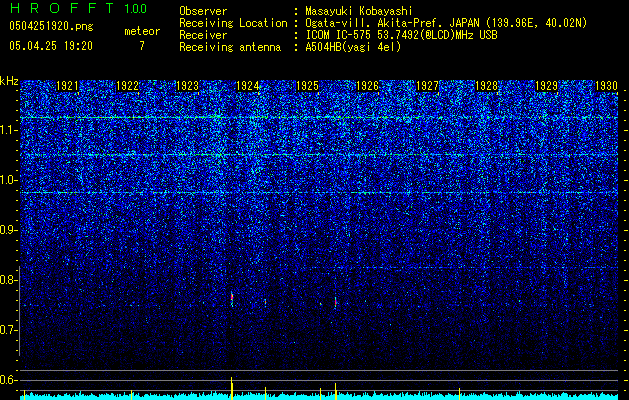Click the 1924 time axis label
Image resolution: width=629 pixels, height=400 pixels.
[248, 86]
